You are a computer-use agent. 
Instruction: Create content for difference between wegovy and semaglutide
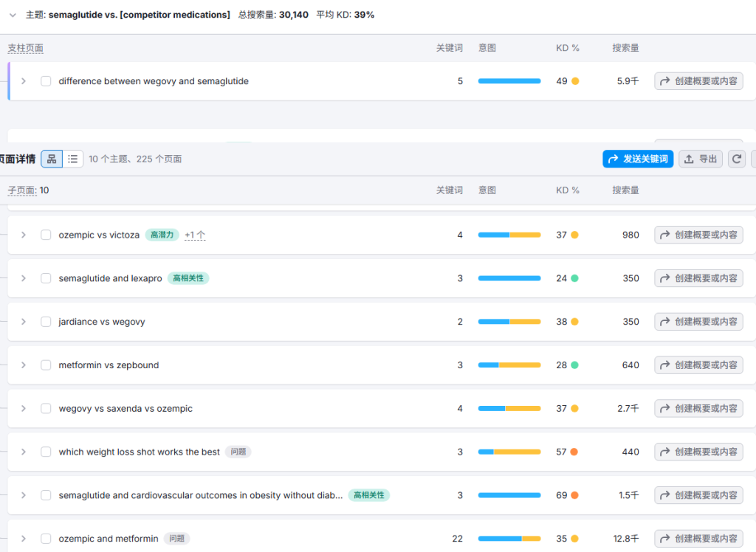pos(698,81)
